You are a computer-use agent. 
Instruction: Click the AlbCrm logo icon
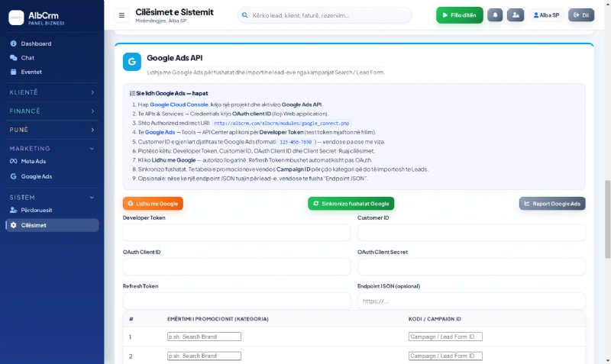coord(16,18)
